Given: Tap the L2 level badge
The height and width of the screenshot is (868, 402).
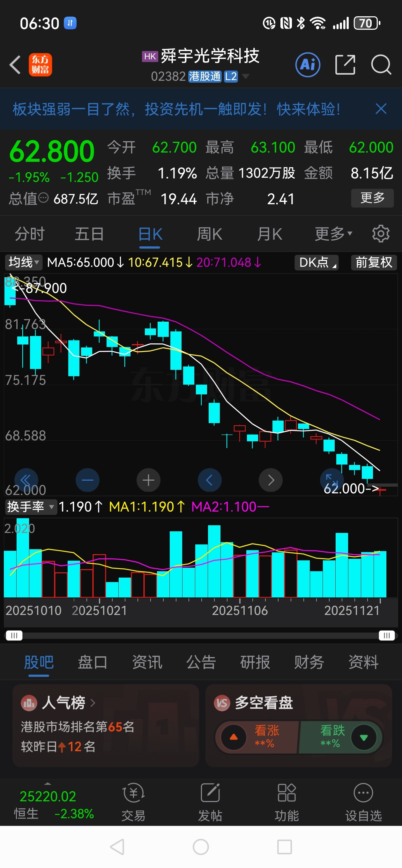Looking at the screenshot, I should (231, 77).
